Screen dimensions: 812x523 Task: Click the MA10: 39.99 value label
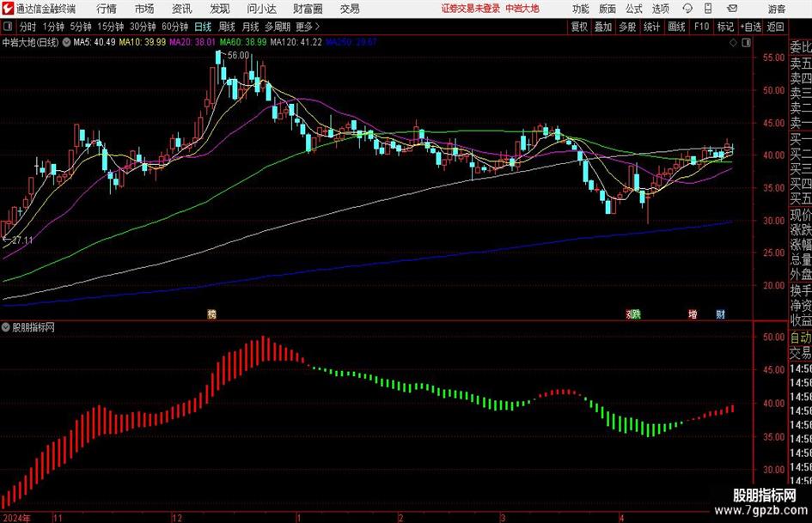pos(143,42)
